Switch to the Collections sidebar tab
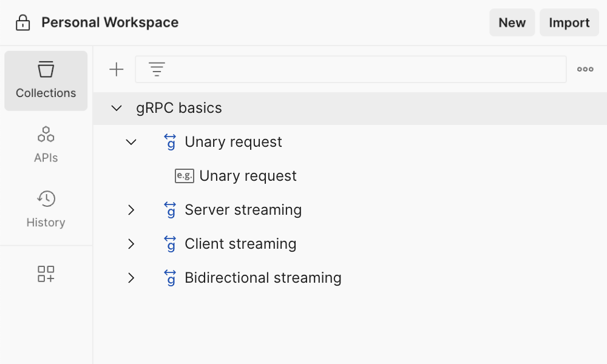Screen dimensions: 607x364 coord(46,81)
